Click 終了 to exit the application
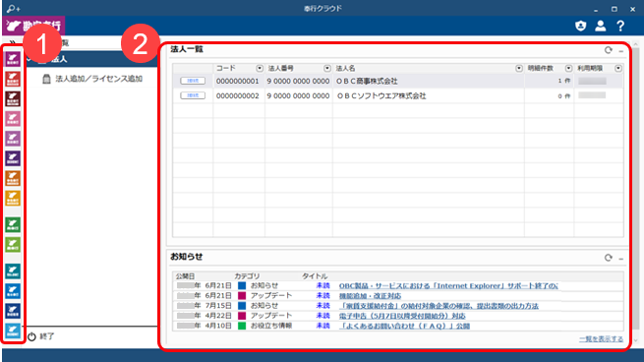Image resolution: width=644 pixels, height=362 pixels. 41,336
